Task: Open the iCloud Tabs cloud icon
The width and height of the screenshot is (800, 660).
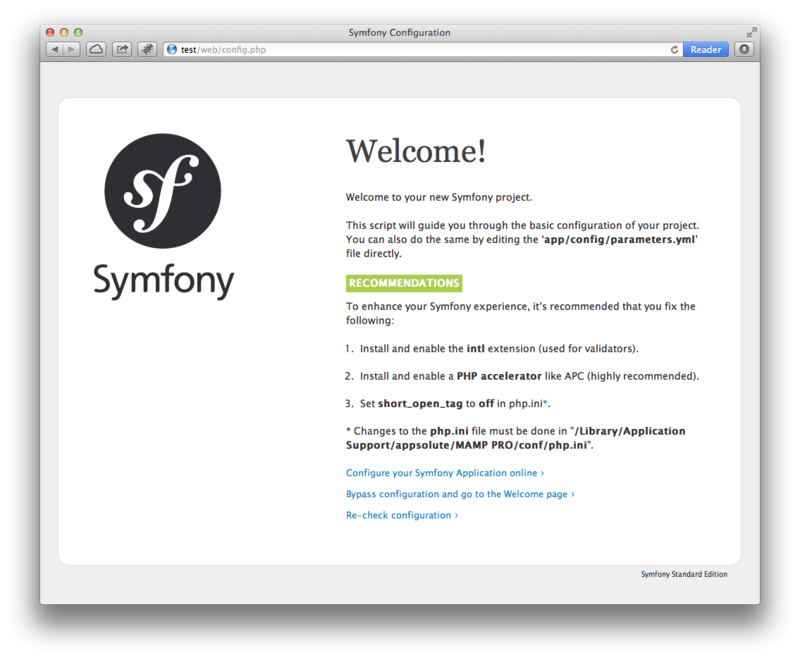Action: [x=96, y=49]
